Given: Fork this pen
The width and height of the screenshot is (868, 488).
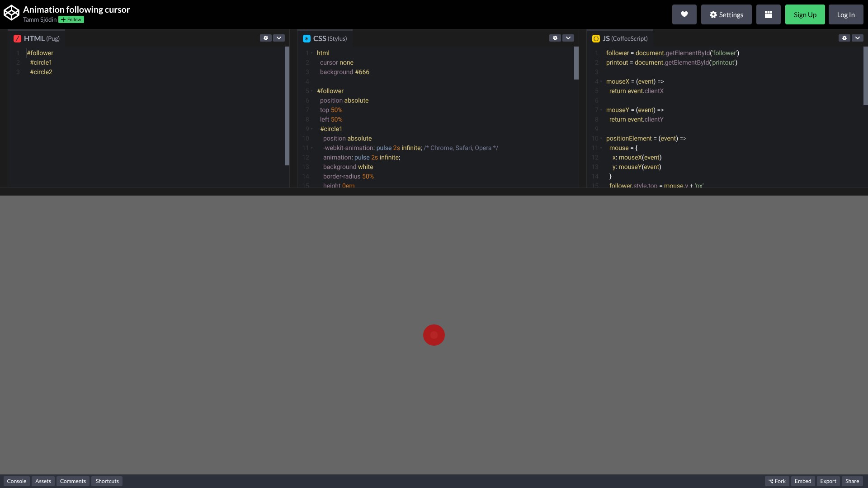Looking at the screenshot, I should tap(777, 481).
